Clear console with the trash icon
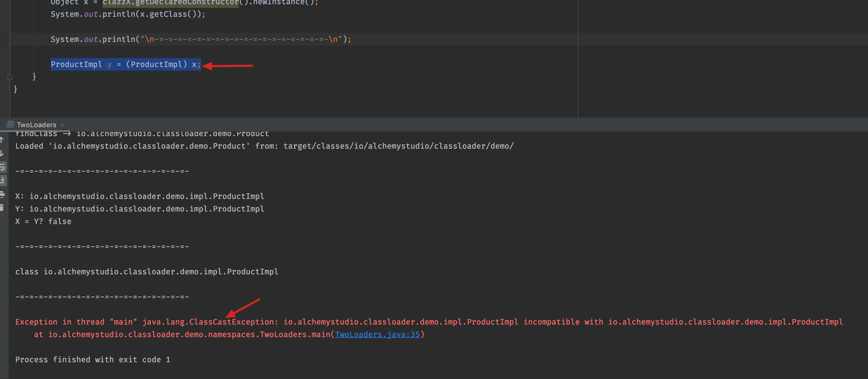The image size is (868, 379). [x=2, y=208]
